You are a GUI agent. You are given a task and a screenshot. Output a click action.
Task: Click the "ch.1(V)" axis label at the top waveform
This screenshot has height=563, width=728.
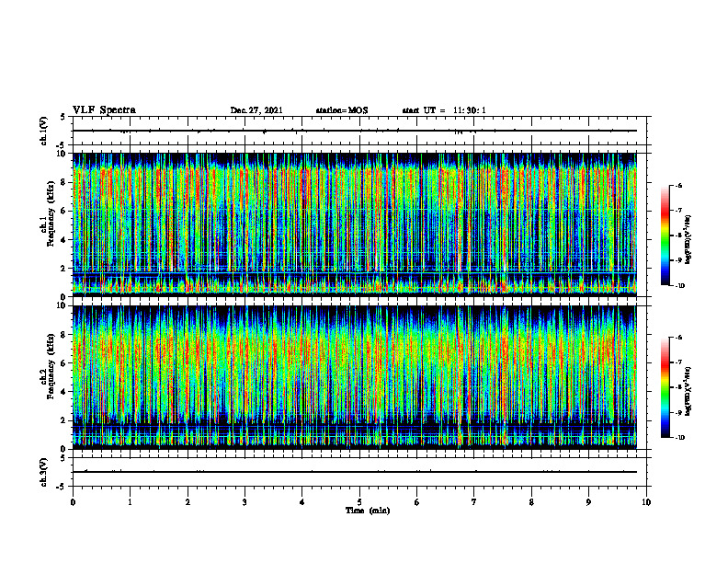tap(44, 131)
